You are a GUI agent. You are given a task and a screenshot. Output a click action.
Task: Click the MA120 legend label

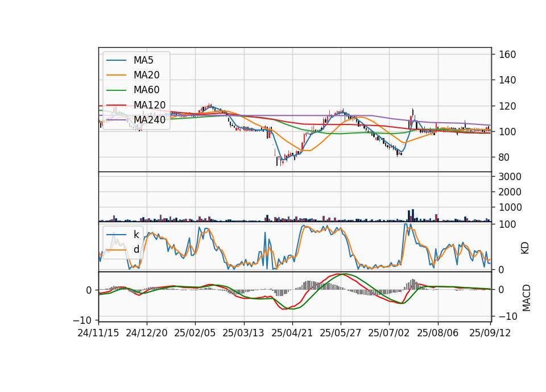click(150, 105)
